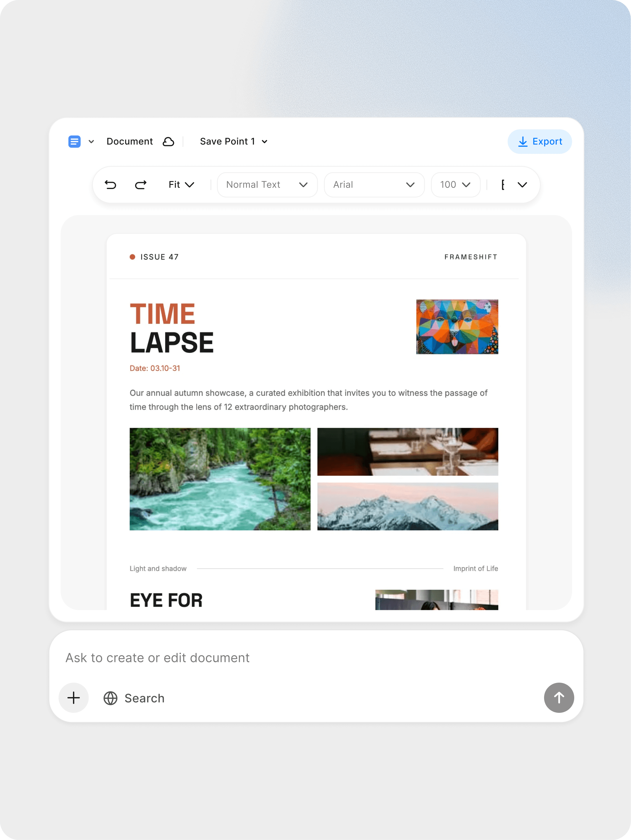Image resolution: width=631 pixels, height=840 pixels.
Task: Undo the last change
Action: [111, 185]
